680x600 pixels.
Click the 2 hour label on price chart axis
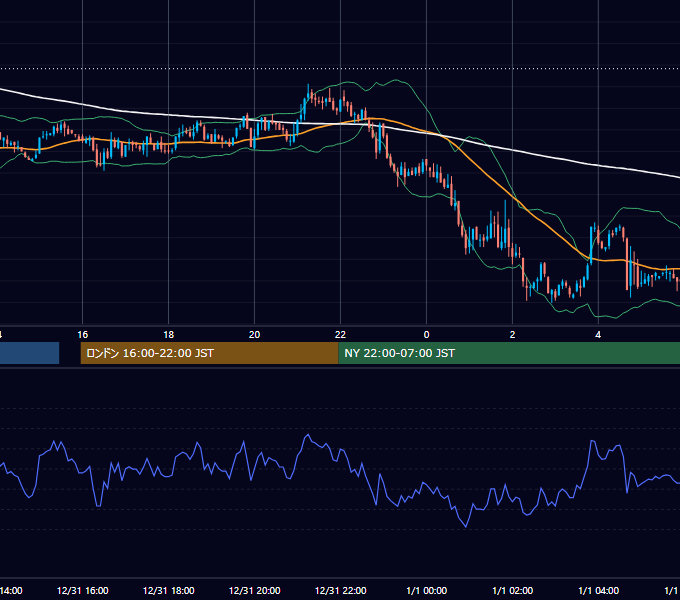coord(512,335)
